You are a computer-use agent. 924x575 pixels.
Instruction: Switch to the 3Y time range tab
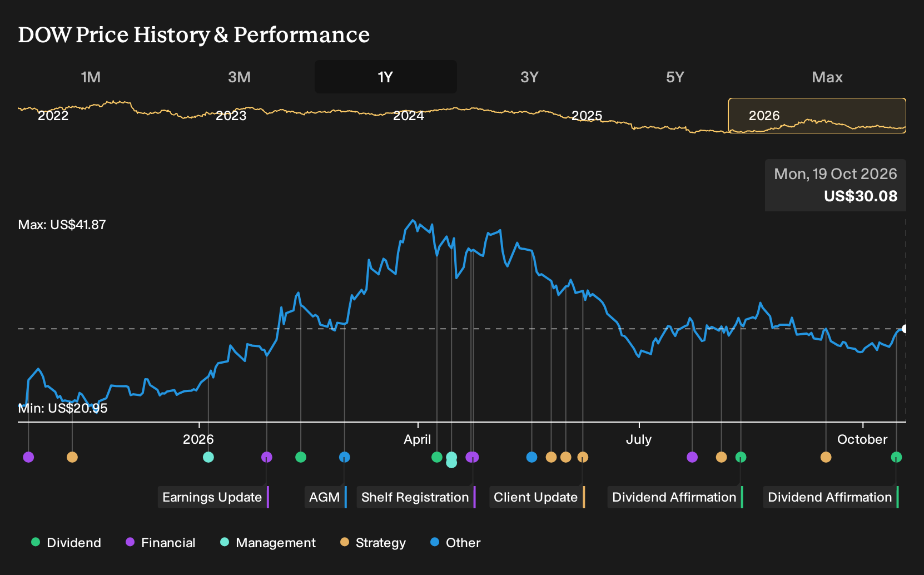(529, 77)
